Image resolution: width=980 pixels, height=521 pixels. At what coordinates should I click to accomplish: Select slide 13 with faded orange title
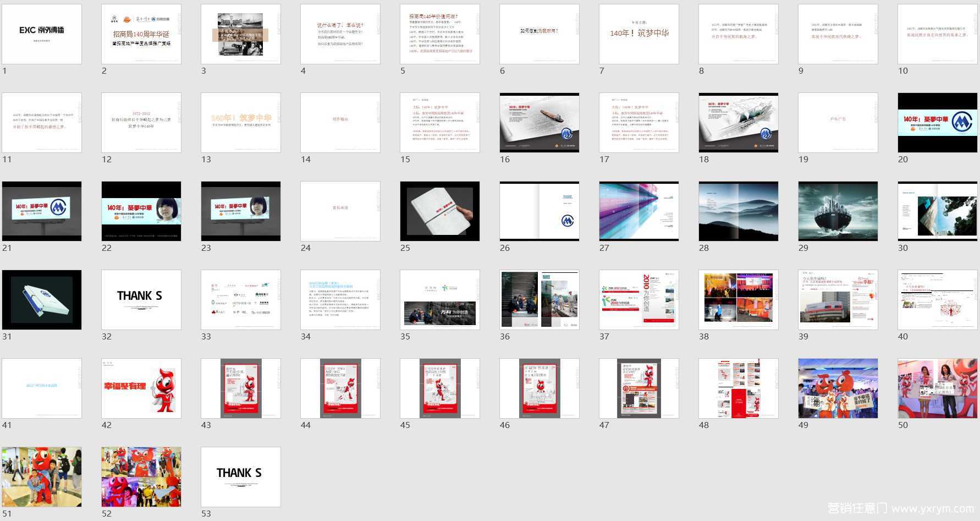pos(241,123)
